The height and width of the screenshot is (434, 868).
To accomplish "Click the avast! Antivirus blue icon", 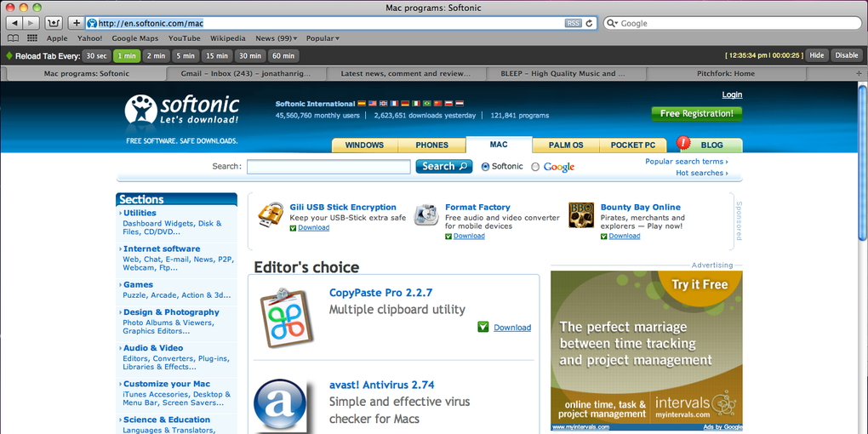I will 281,406.
